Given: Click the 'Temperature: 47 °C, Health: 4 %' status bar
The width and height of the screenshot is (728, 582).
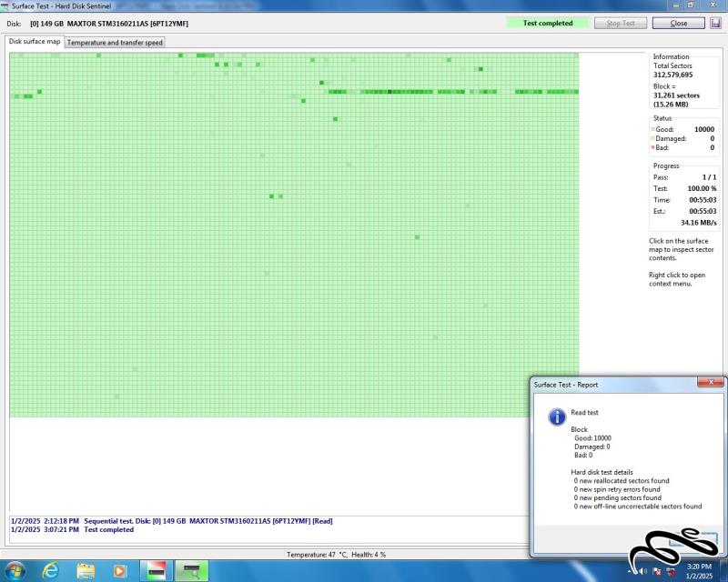Looking at the screenshot, I should 336,555.
